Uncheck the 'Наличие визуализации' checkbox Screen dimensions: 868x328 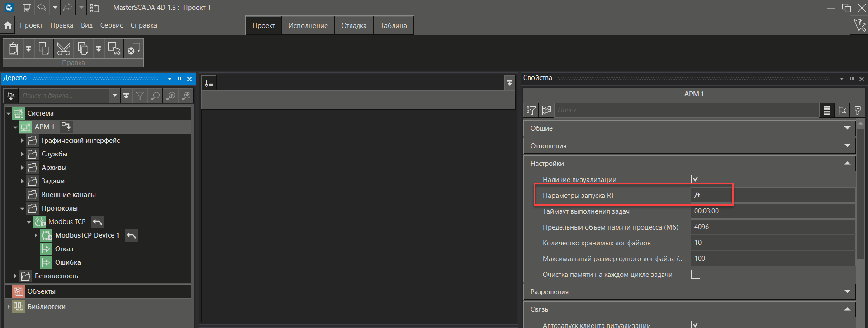point(696,179)
